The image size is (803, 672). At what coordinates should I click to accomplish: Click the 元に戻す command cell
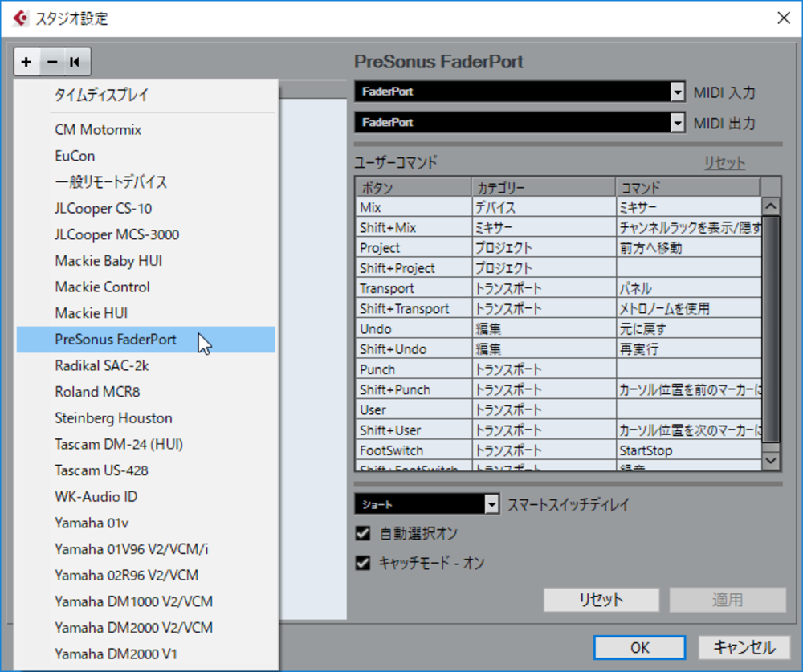(x=689, y=329)
